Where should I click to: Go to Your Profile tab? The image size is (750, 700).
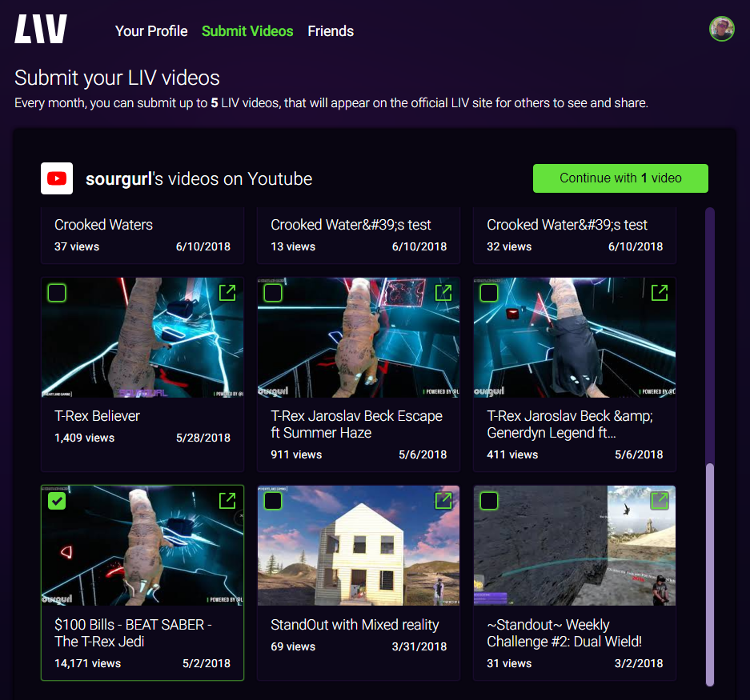[x=151, y=31]
